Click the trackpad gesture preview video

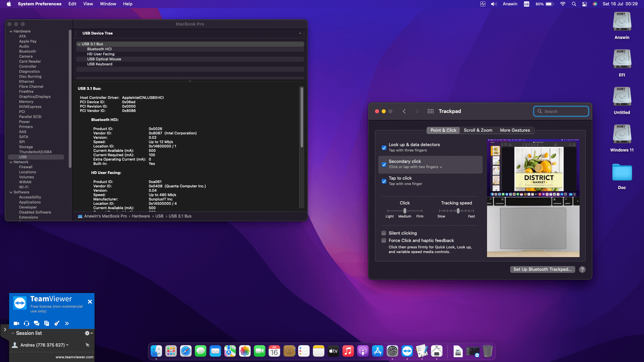tap(533, 198)
